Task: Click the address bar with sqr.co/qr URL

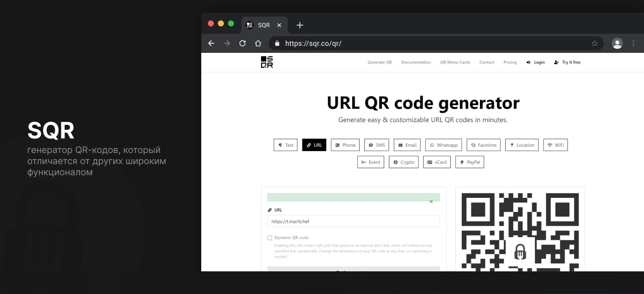Action: point(436,43)
